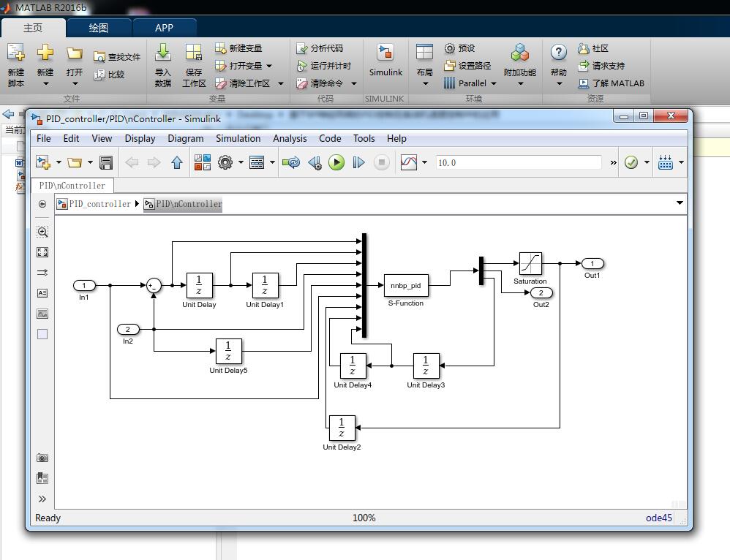The width and height of the screenshot is (730, 560).
Task: Click Compare (比较) in the ribbon
Action: click(x=110, y=75)
